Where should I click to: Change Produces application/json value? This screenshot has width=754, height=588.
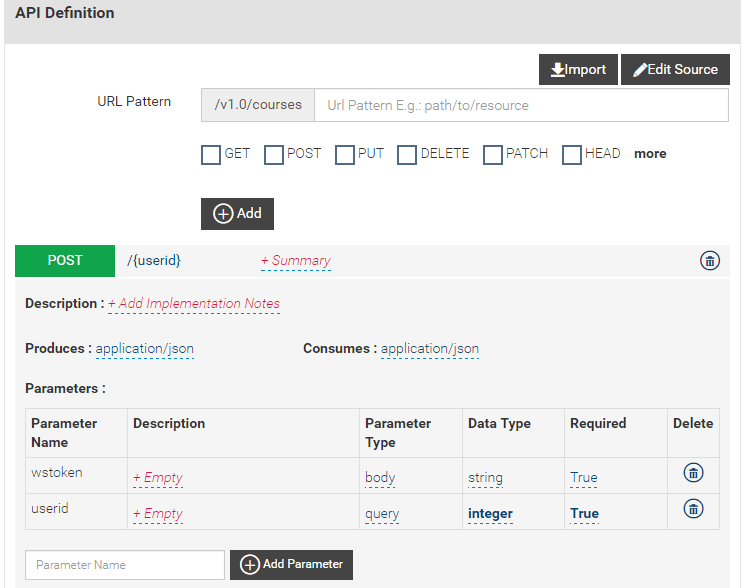pos(145,349)
